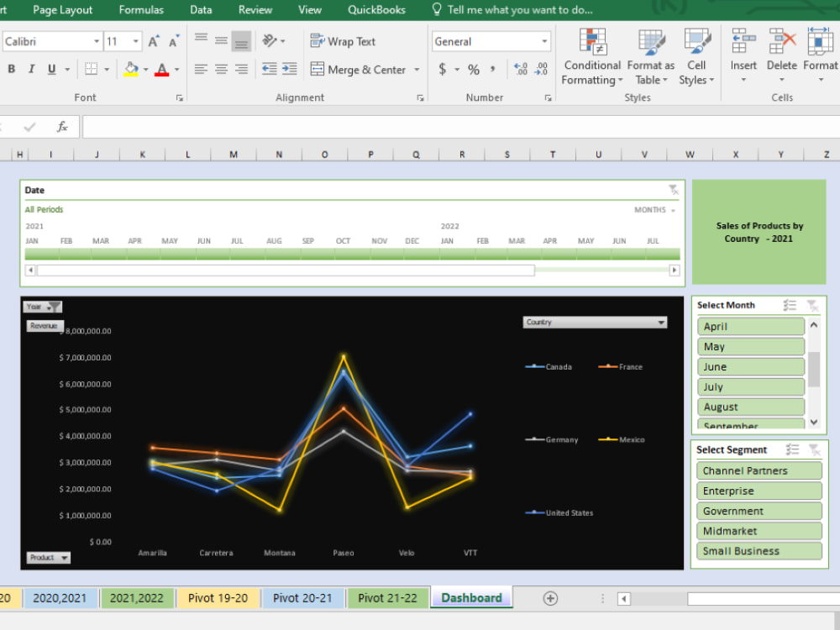Expand Alignment settings dialog launcher
840x630 pixels.
coord(421,97)
